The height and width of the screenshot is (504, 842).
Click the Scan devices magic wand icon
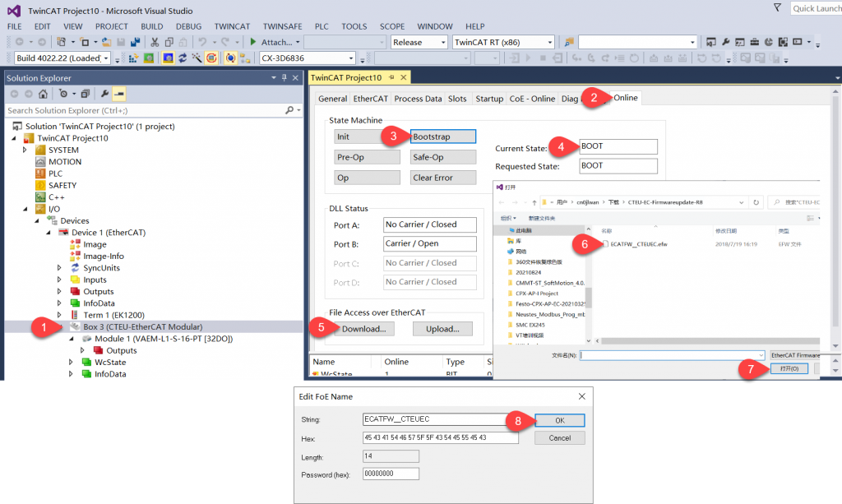[x=197, y=58]
